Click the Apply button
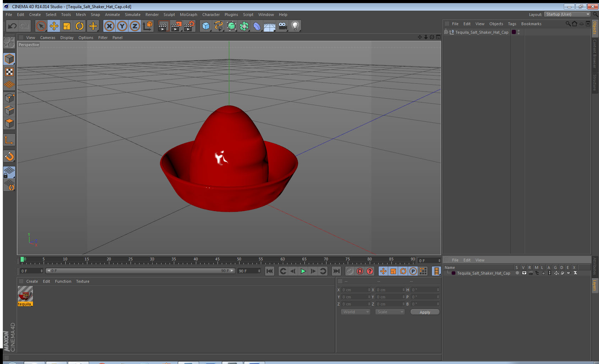The image size is (599, 364). pyautogui.click(x=425, y=312)
